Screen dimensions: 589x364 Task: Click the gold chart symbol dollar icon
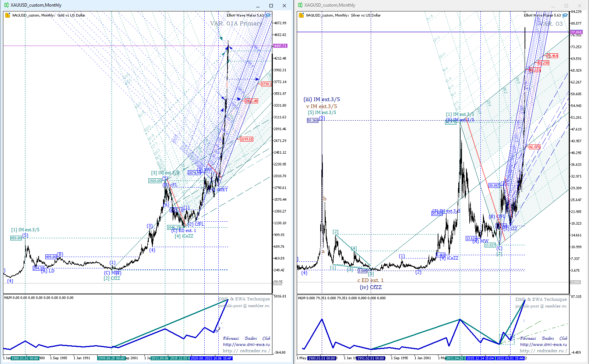tap(8, 15)
